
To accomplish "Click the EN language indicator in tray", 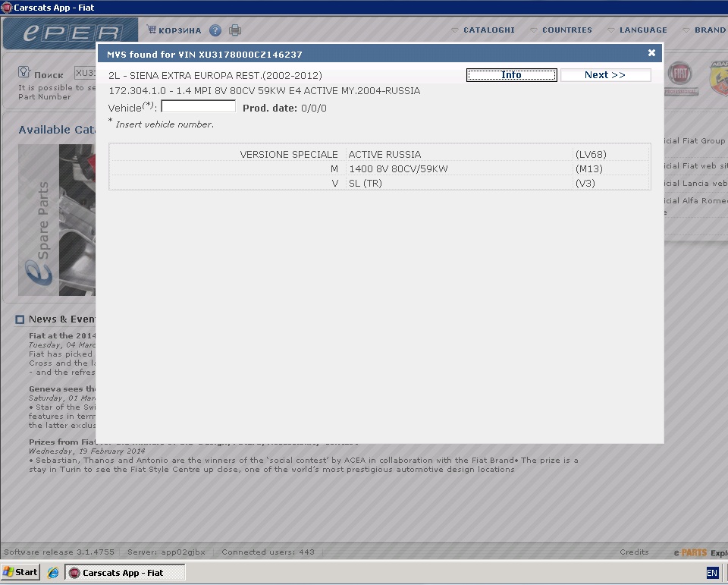I will pos(712,572).
